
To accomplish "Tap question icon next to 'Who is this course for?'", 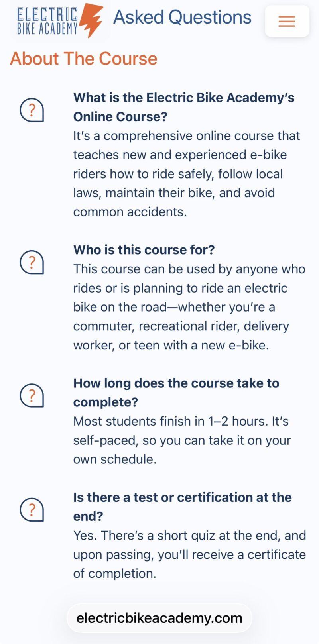I will (32, 262).
